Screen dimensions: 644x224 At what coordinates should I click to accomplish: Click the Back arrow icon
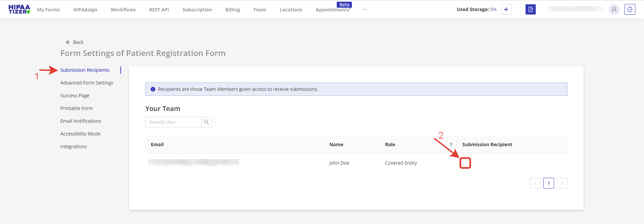coord(68,42)
